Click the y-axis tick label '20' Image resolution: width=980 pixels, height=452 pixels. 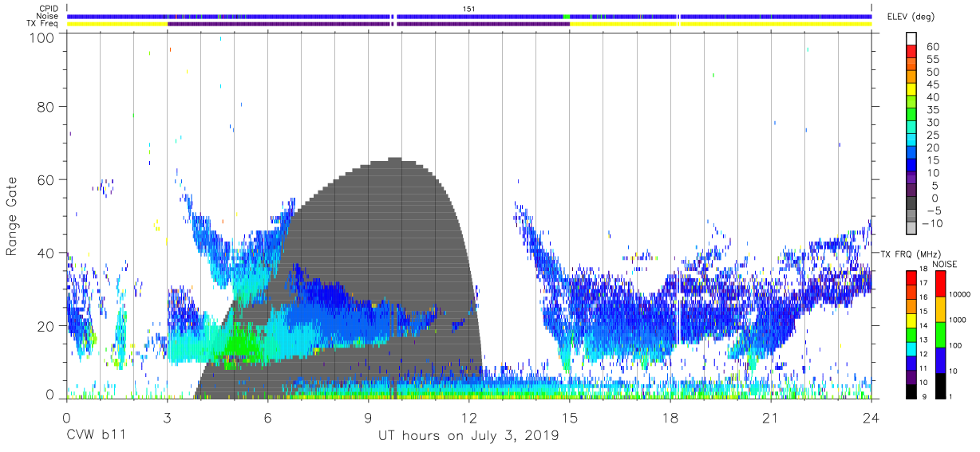[x=47, y=325]
